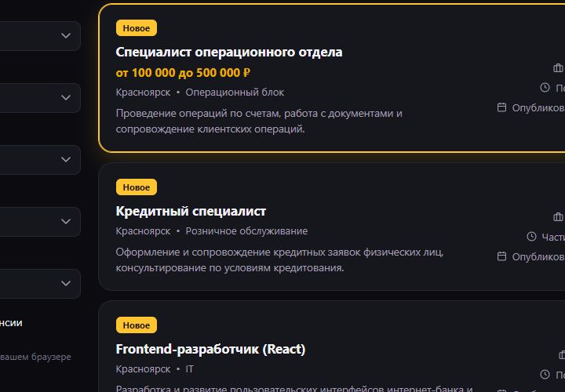Open the Специалист операционного отдела vacancy

tap(229, 53)
